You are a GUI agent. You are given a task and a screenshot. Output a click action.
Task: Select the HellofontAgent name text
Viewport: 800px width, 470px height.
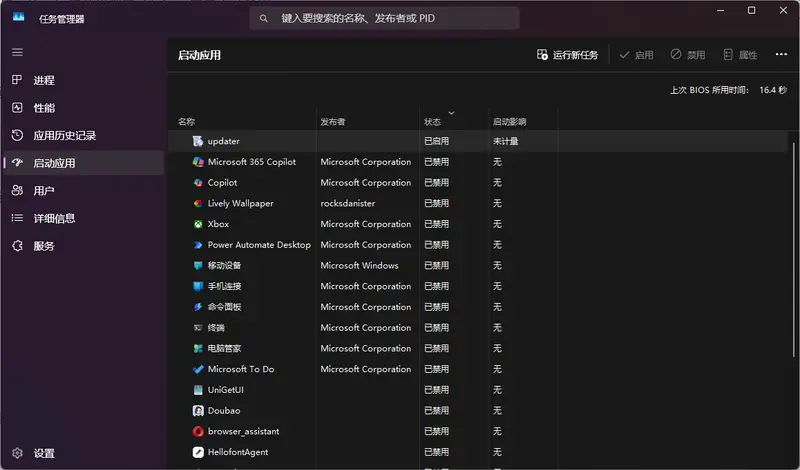(x=238, y=452)
